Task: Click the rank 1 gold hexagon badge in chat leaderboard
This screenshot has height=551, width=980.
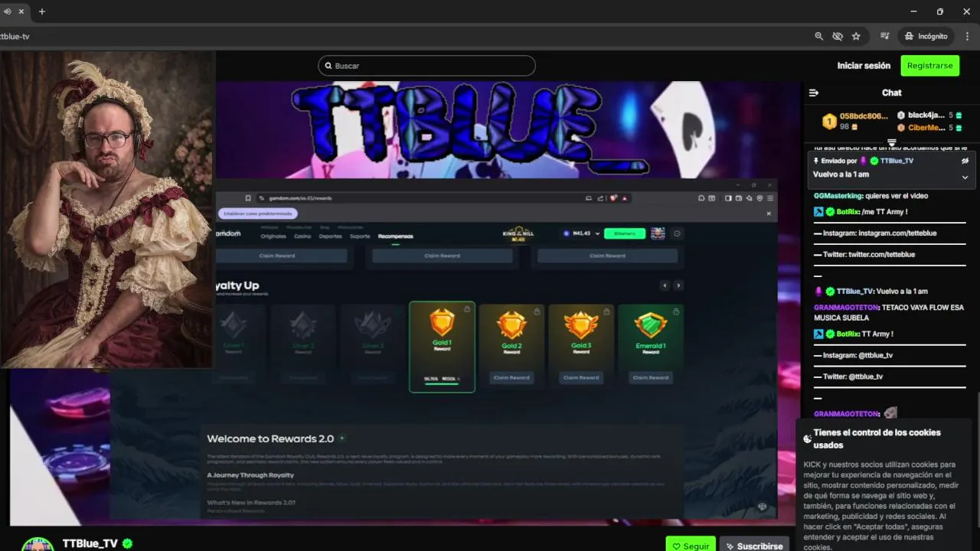Action: (x=828, y=121)
